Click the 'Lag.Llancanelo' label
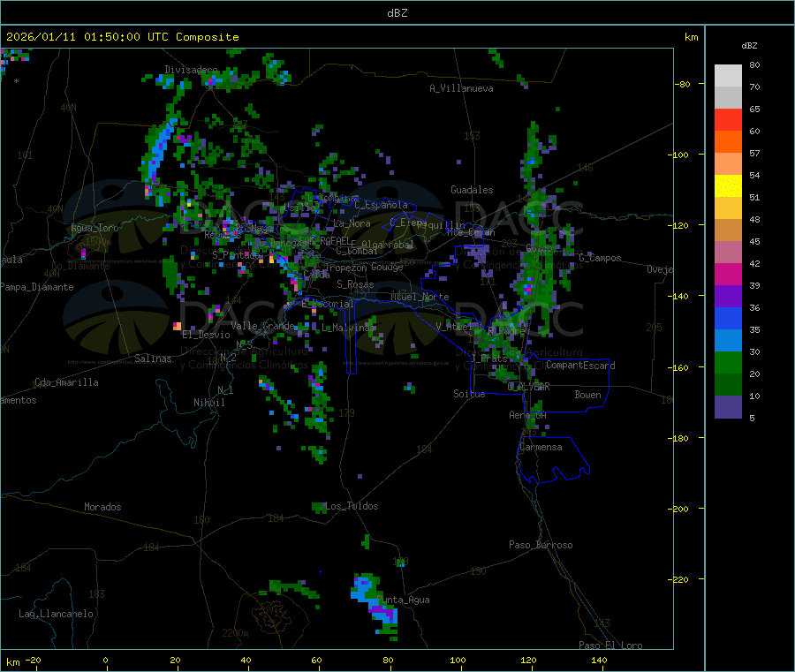The height and width of the screenshot is (672, 795). (x=57, y=614)
